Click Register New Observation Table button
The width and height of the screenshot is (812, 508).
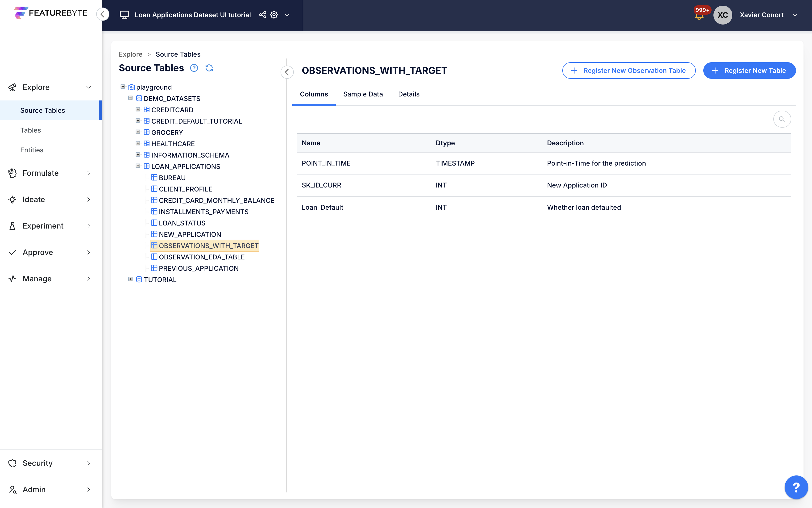coord(629,71)
